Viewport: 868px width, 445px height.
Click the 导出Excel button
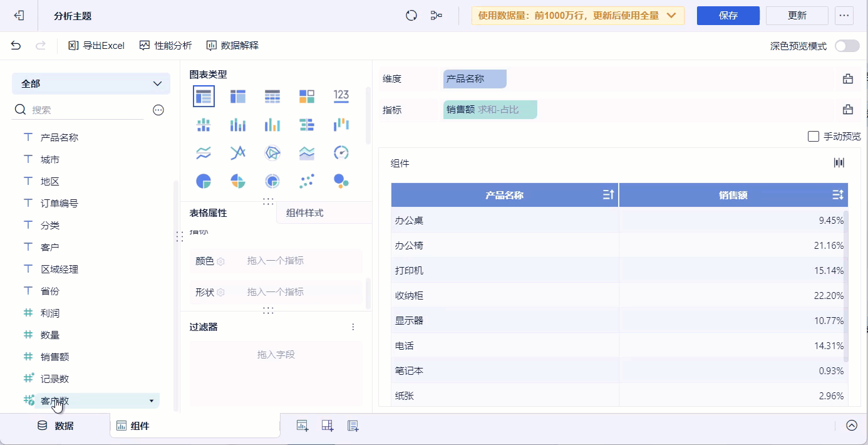(x=97, y=46)
